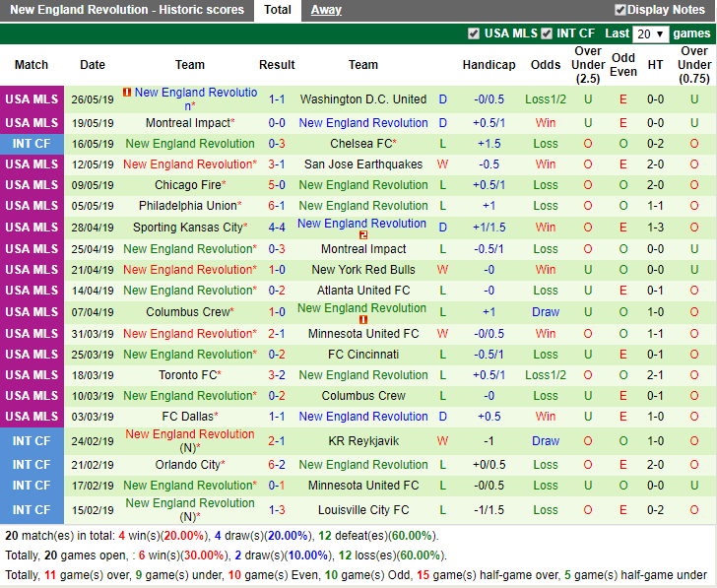
Task: Click Draw odds in Columbus Crew 07/04/19 row
Action: pos(546,312)
